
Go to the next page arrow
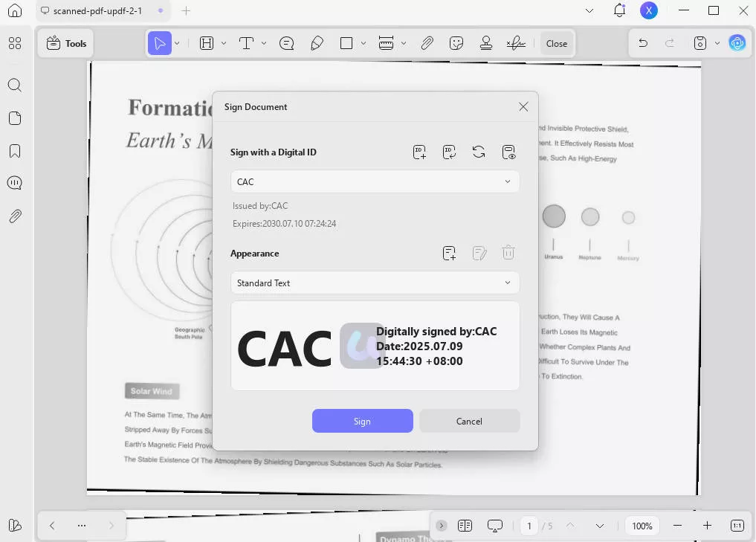click(600, 526)
